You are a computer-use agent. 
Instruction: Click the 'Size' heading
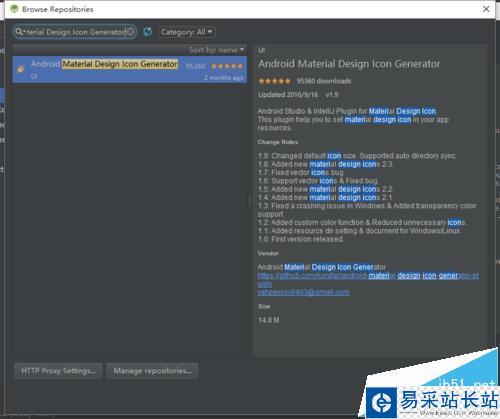(264, 306)
